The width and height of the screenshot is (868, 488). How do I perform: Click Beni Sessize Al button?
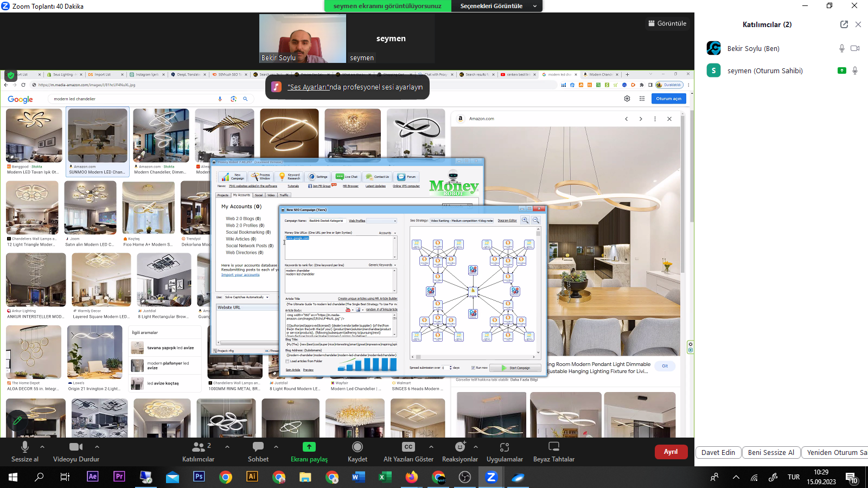pos(771,452)
